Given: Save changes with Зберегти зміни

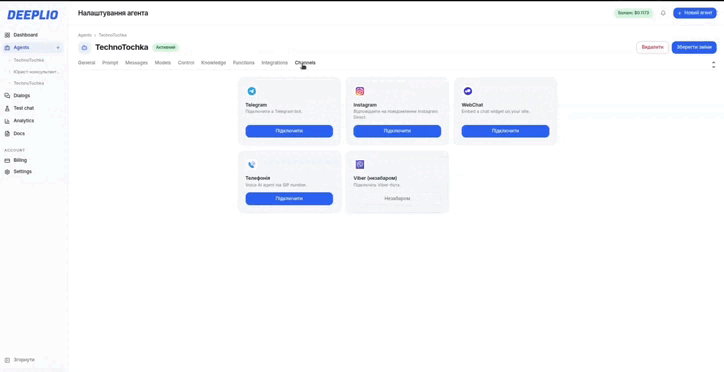Looking at the screenshot, I should [694, 48].
